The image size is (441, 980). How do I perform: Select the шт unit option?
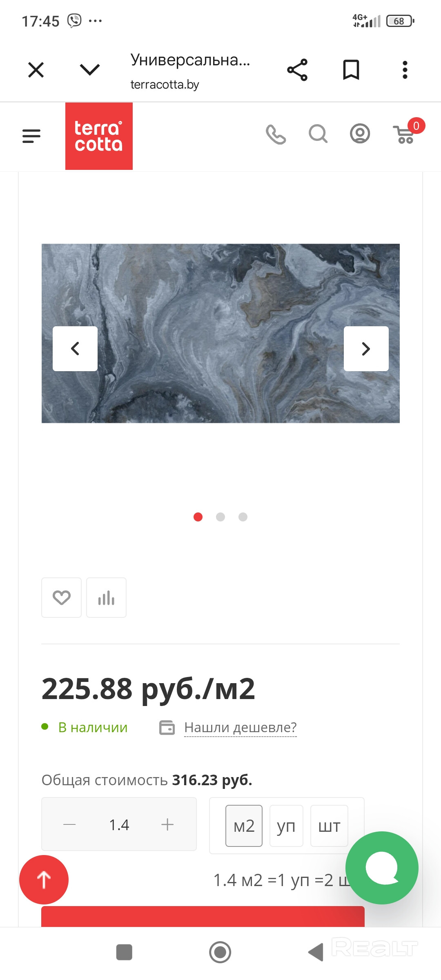click(x=329, y=826)
